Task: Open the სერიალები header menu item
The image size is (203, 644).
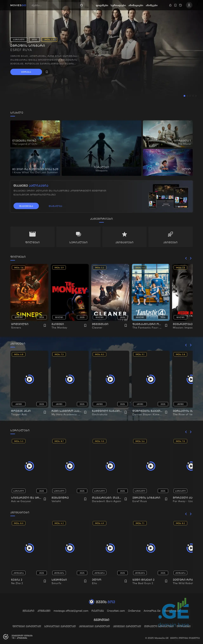Action: click(118, 5)
